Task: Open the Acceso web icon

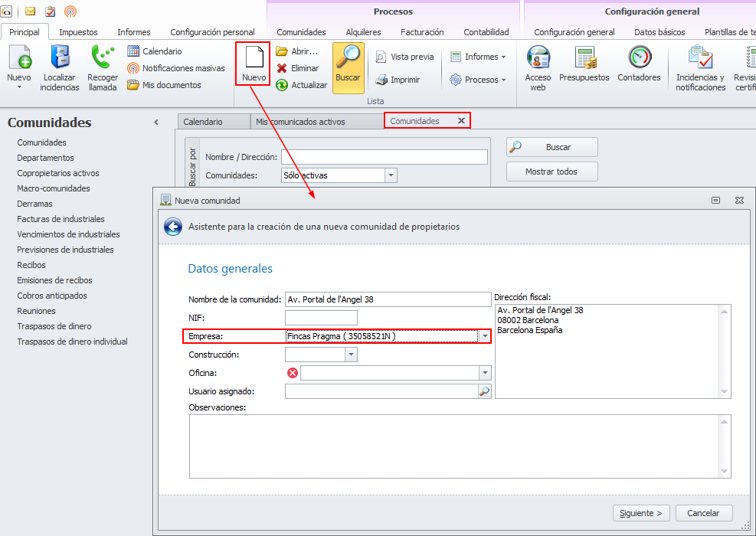Action: [538, 57]
